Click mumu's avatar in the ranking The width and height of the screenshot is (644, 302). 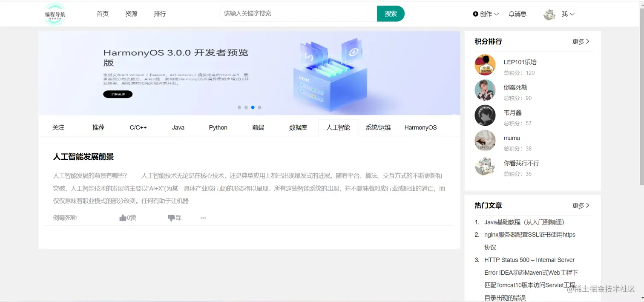coord(485,141)
